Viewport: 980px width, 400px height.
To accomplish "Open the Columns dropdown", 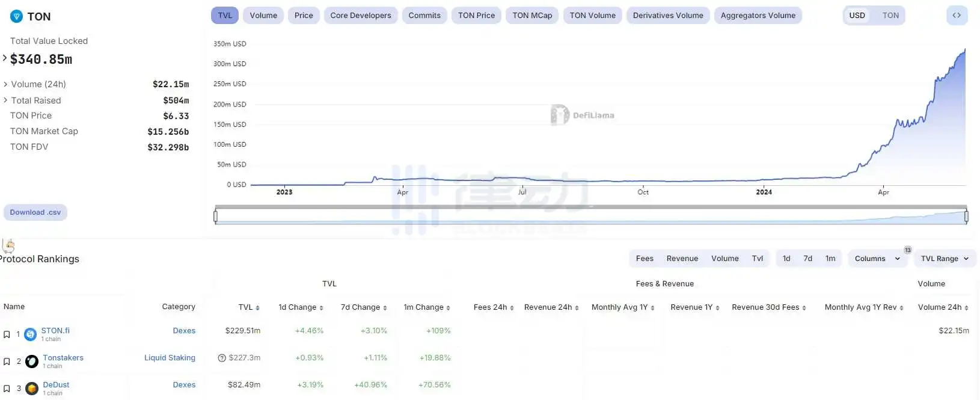I will tap(877, 259).
